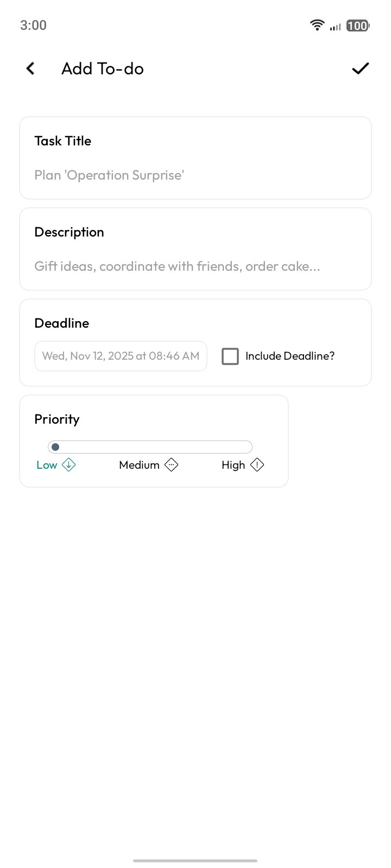Screen dimensions: 391x868
Task: Select the 'Low' priority label
Action: [47, 465]
